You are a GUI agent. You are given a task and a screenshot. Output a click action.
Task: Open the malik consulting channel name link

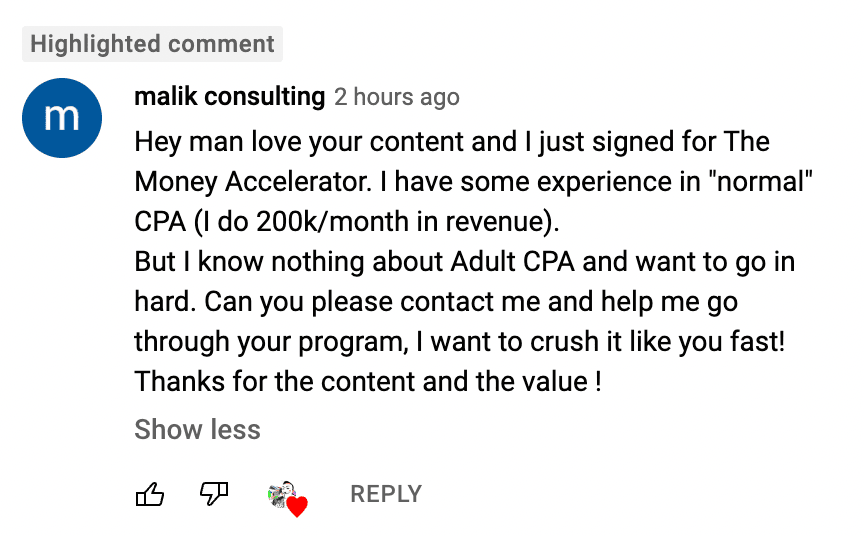[230, 97]
